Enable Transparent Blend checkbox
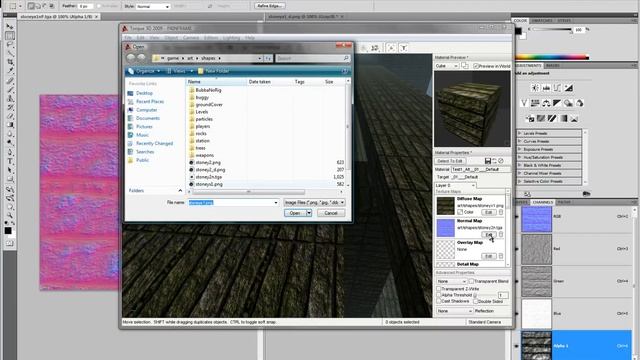The image size is (640, 360). point(471,281)
